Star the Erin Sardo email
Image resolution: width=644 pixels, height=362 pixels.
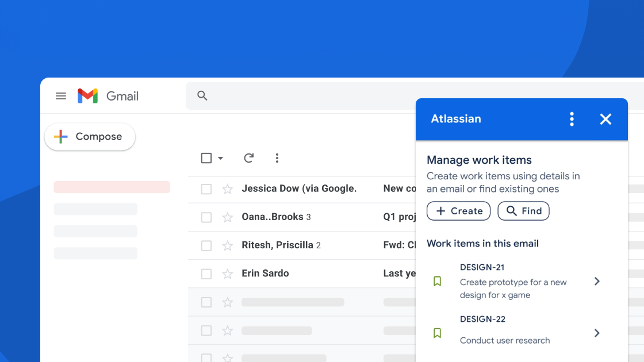coord(228,274)
